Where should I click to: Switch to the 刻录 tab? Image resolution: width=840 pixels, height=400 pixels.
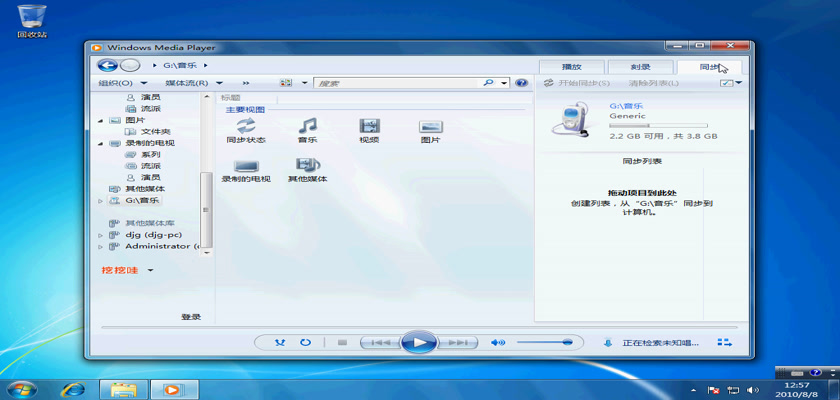[640, 66]
